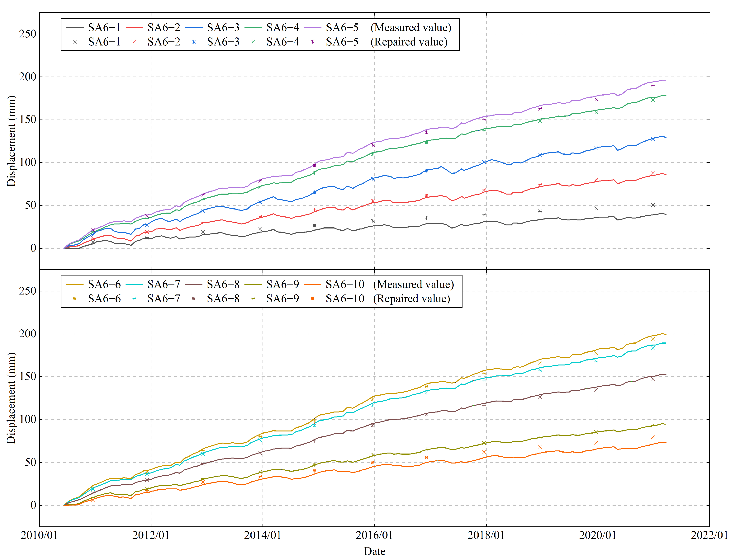The height and width of the screenshot is (560, 735).
Task: Click the 2022/01 x-axis tick label
Action: click(x=709, y=535)
